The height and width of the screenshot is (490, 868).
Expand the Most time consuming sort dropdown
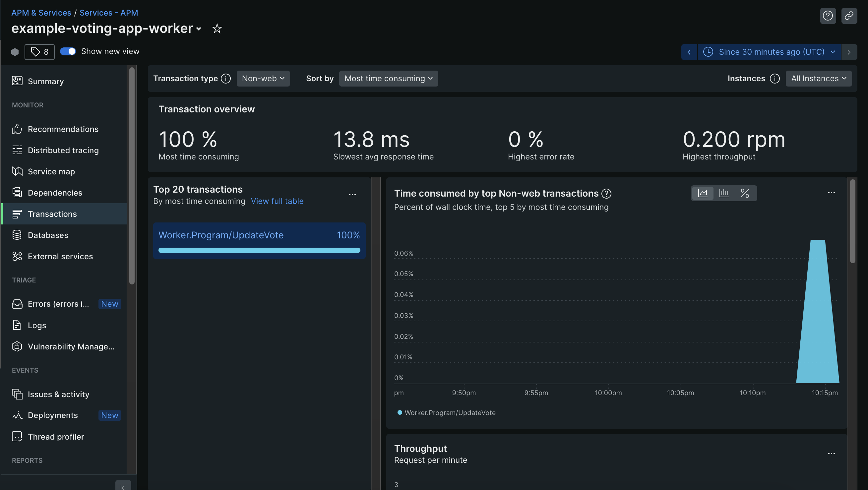[x=388, y=79]
